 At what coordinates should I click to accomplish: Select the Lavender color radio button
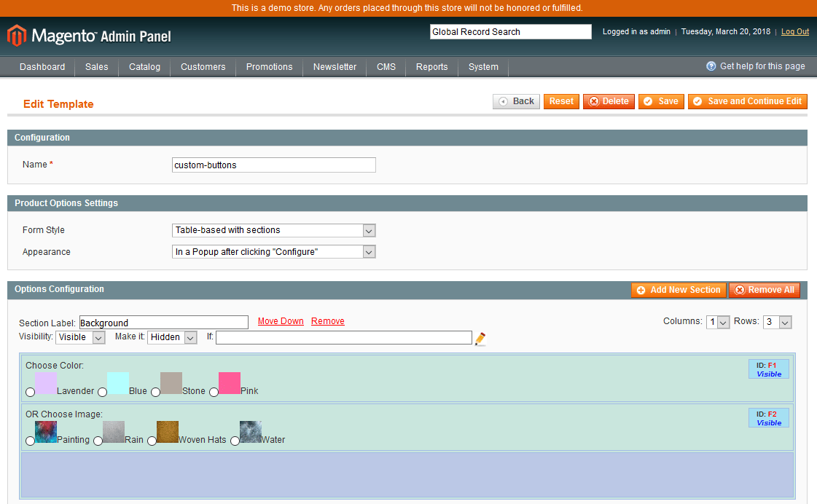point(30,392)
